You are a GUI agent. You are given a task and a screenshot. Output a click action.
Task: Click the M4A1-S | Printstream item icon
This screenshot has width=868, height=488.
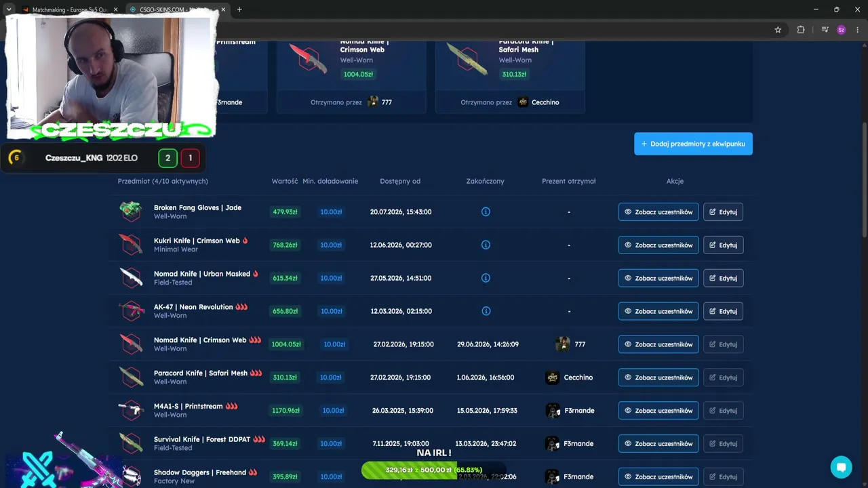coord(131,411)
